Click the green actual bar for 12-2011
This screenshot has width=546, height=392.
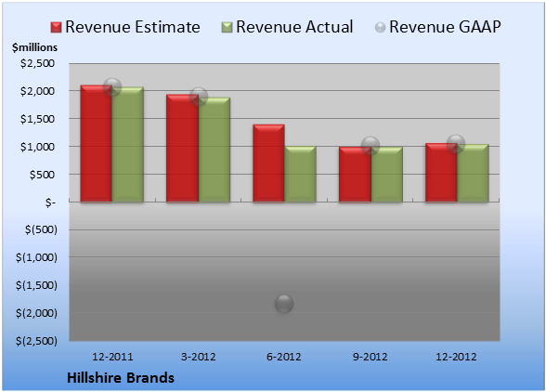[128, 144]
